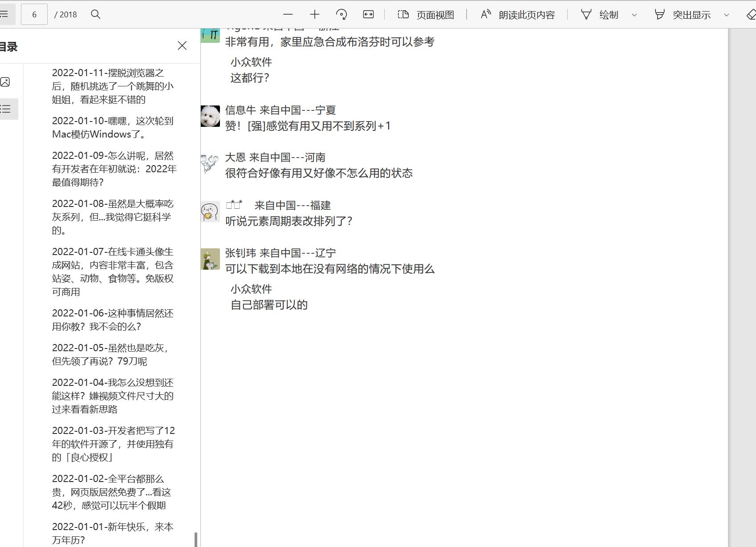756x547 pixels.
Task: Click Read Aloud this page button
Action: 518,15
